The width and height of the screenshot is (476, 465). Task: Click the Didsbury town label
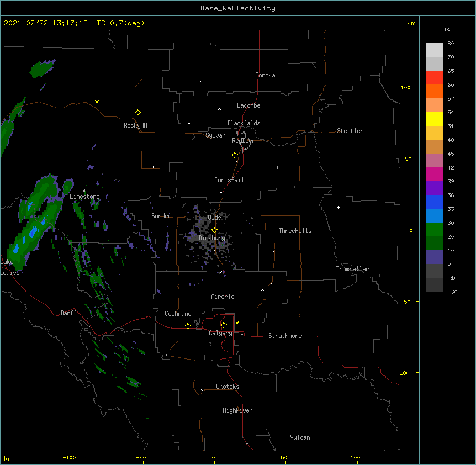[212, 238]
